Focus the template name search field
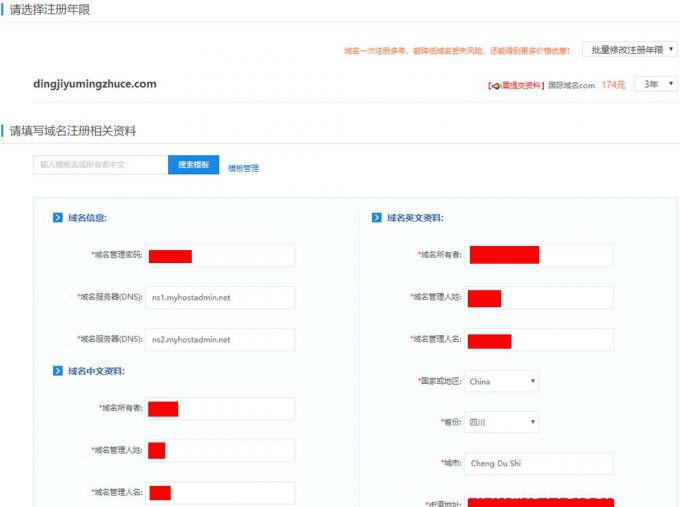Screen dimensions: 680x507 (101, 165)
